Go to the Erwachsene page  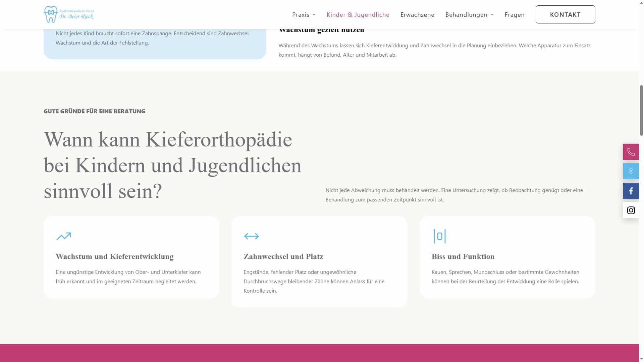(x=417, y=14)
